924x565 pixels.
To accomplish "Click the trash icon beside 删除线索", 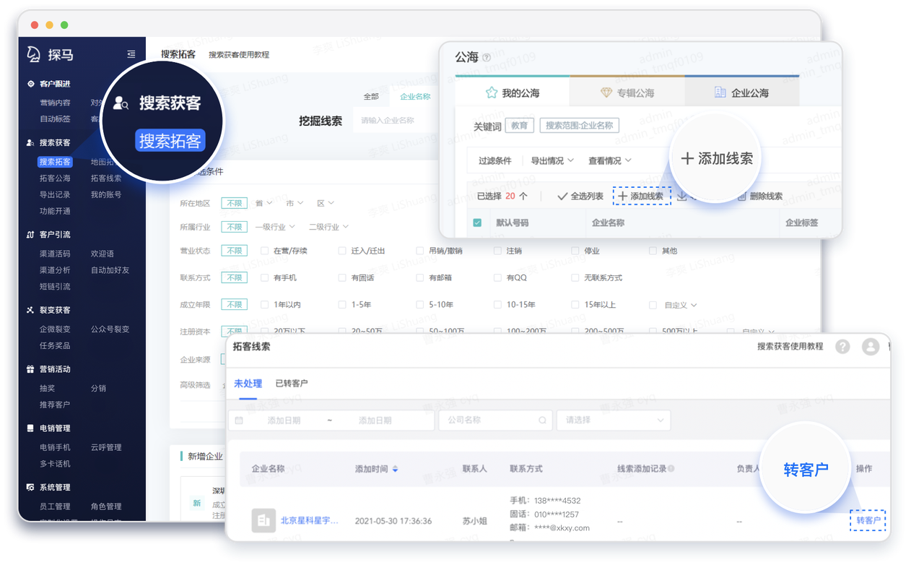I will tap(741, 196).
